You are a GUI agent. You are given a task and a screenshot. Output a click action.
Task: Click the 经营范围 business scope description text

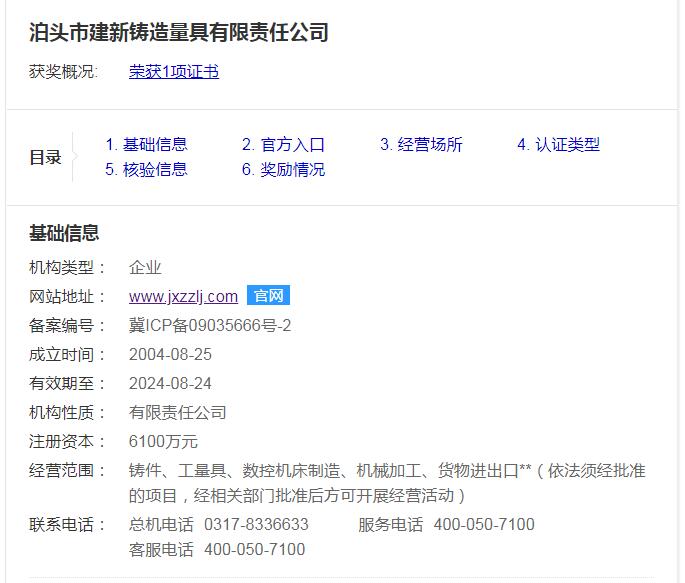[386, 482]
